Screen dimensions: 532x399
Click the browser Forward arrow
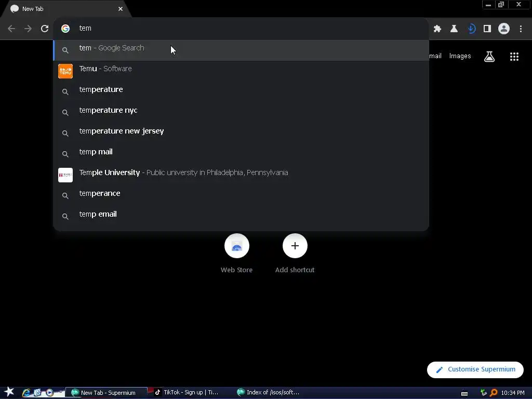[x=28, y=29]
